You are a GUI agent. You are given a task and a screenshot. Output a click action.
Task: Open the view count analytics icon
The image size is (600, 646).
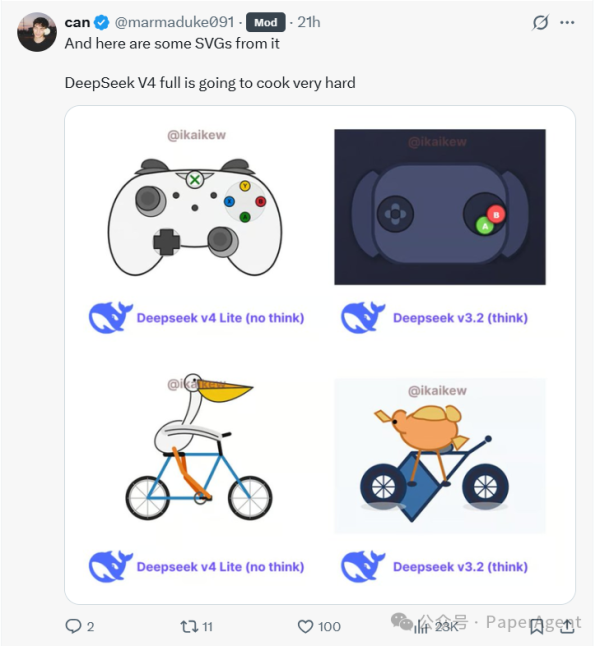tap(421, 626)
